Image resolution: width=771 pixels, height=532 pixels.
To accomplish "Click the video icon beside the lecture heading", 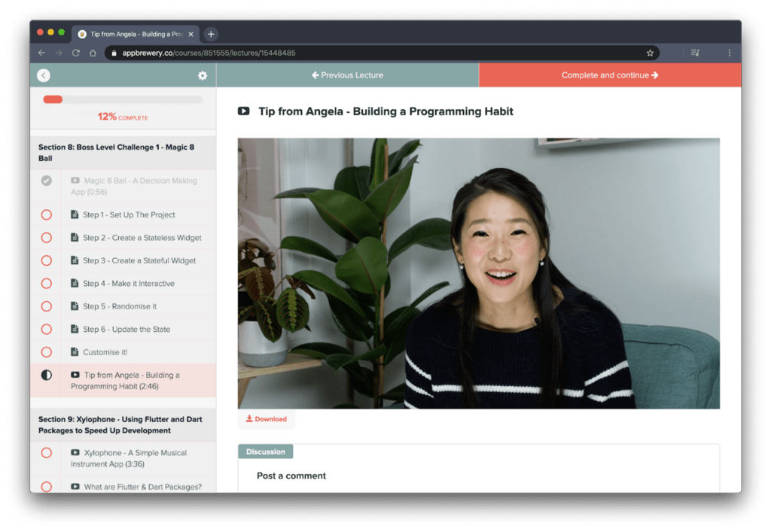I will (x=242, y=111).
